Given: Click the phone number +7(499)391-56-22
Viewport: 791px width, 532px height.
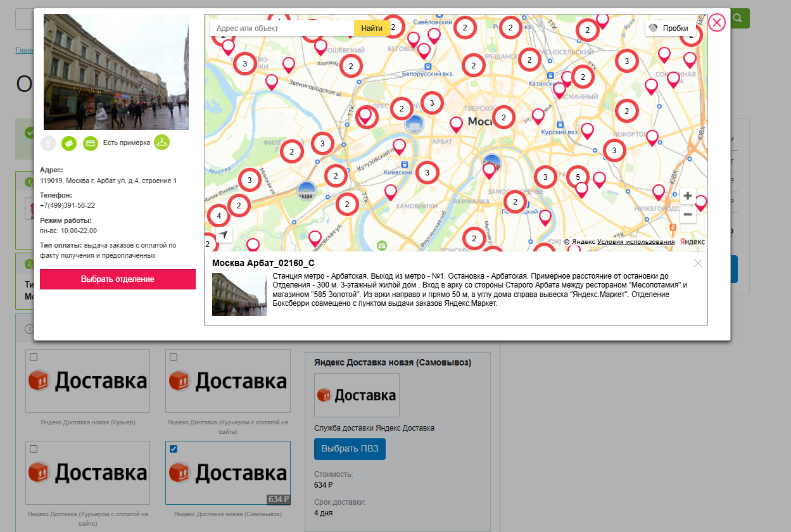Looking at the screenshot, I should click(67, 205).
